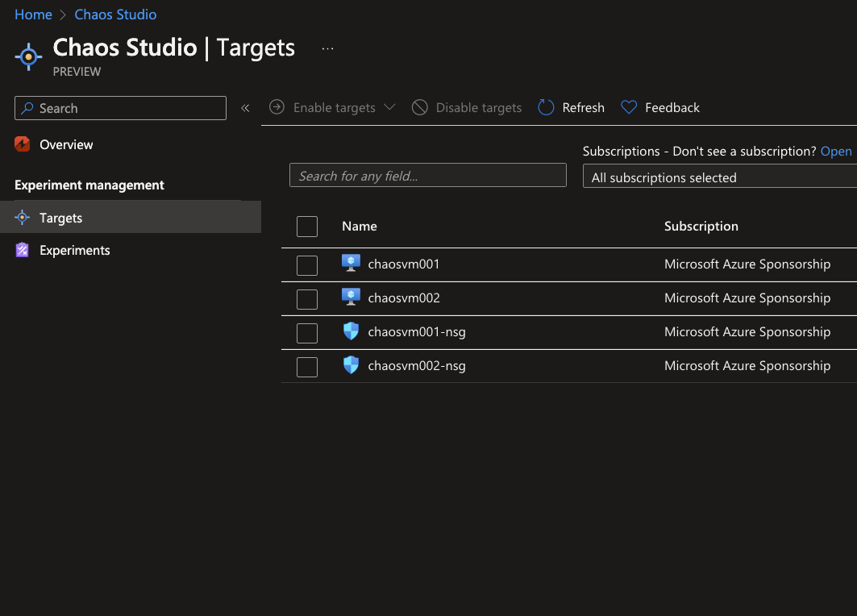This screenshot has width=857, height=616.
Task: Click the Refresh circular arrow icon
Action: pyautogui.click(x=546, y=107)
